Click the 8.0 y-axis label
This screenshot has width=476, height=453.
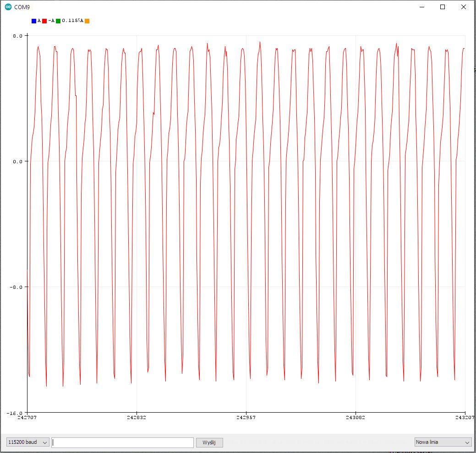[17, 36]
